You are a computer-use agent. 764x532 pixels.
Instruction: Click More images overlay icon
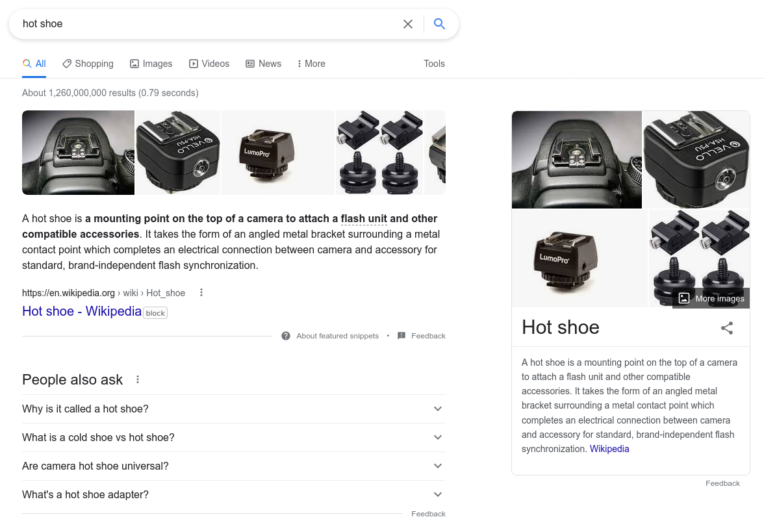click(684, 298)
